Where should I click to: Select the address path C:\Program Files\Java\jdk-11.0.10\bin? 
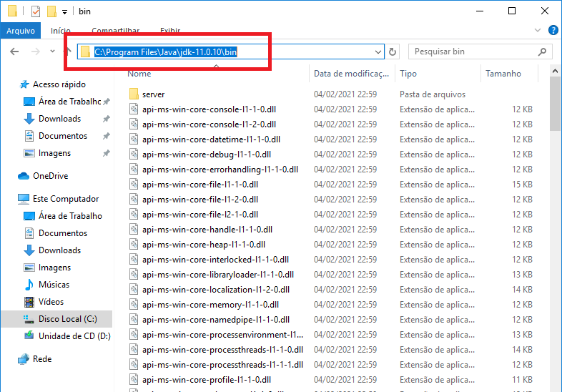coord(166,52)
